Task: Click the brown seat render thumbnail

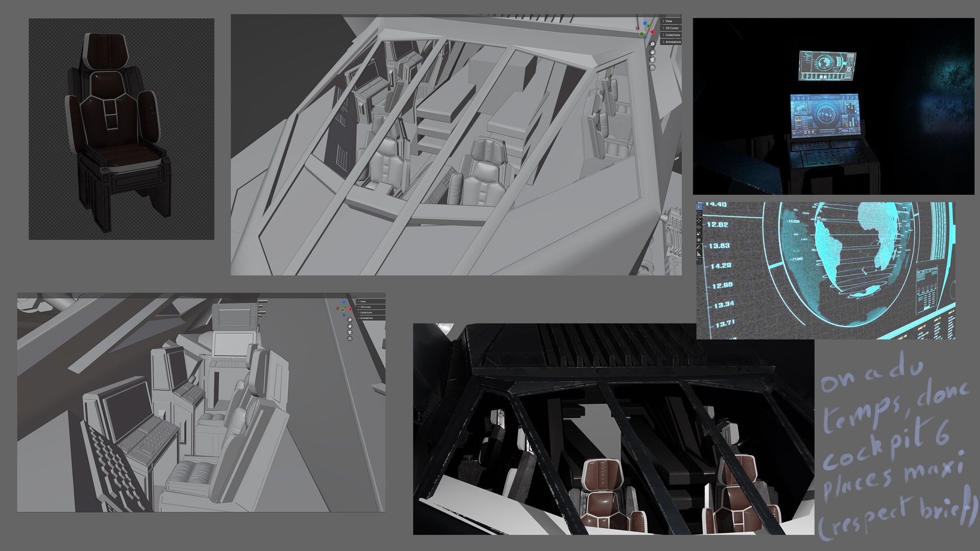Action: pyautogui.click(x=122, y=129)
